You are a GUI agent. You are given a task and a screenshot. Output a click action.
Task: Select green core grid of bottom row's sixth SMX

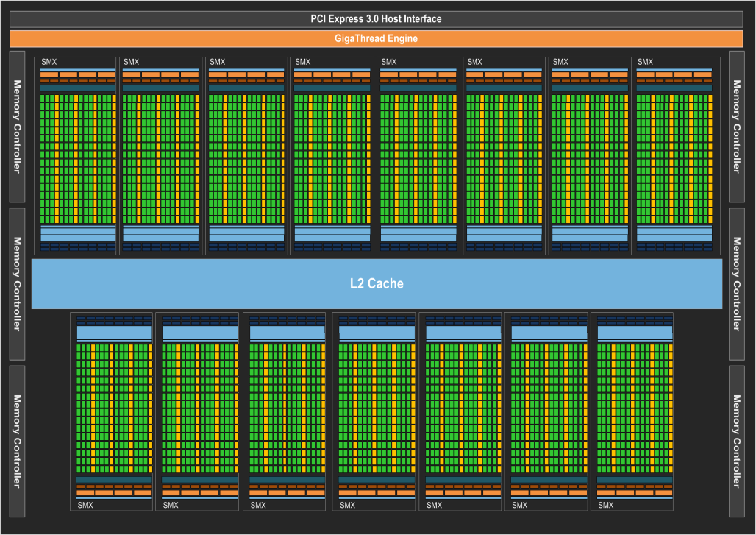[546, 408]
